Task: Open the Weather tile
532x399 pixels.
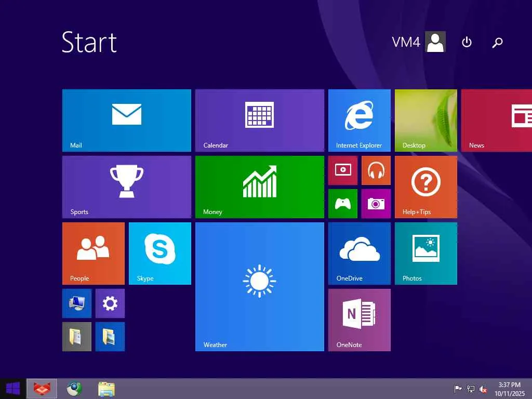Action: (x=260, y=287)
